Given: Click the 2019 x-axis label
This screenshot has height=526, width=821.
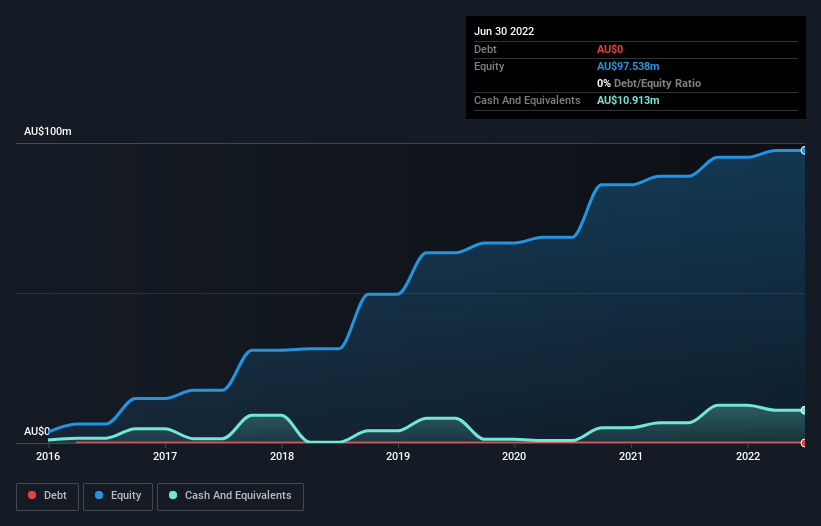Looking at the screenshot, I should [398, 456].
